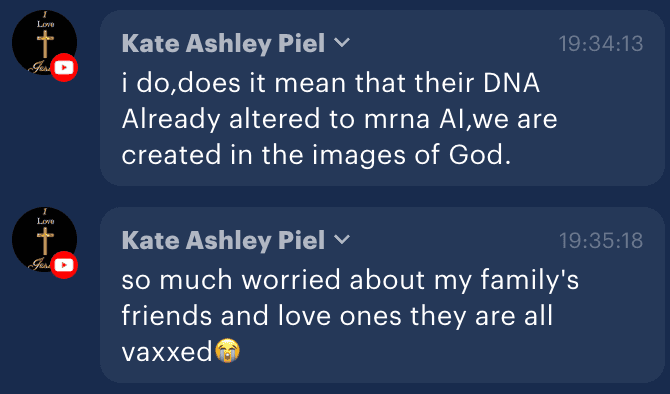Click the word 'vaxxed' in the second message

click(167, 352)
